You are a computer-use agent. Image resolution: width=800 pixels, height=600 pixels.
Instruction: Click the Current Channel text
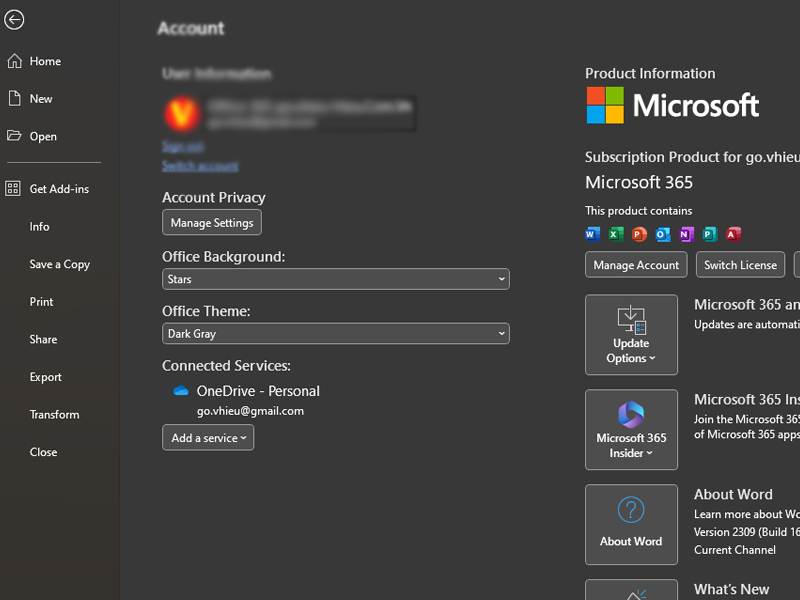(735, 550)
